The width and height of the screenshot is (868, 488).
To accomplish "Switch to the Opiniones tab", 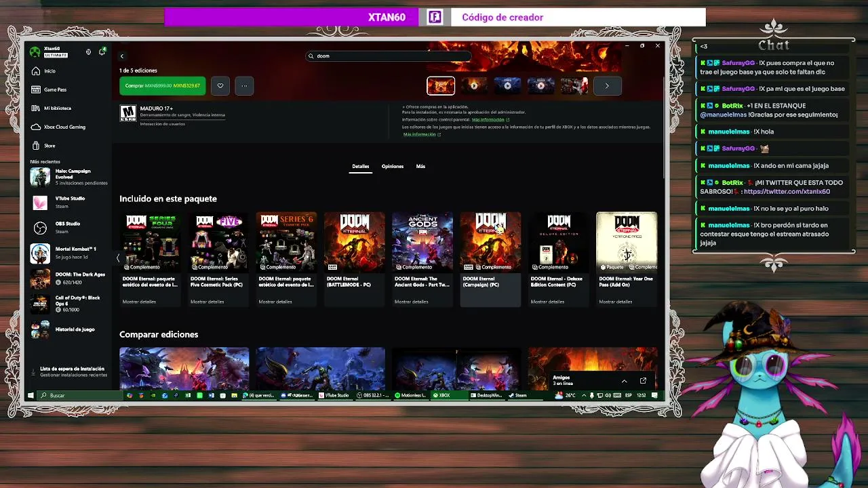I will [x=393, y=166].
